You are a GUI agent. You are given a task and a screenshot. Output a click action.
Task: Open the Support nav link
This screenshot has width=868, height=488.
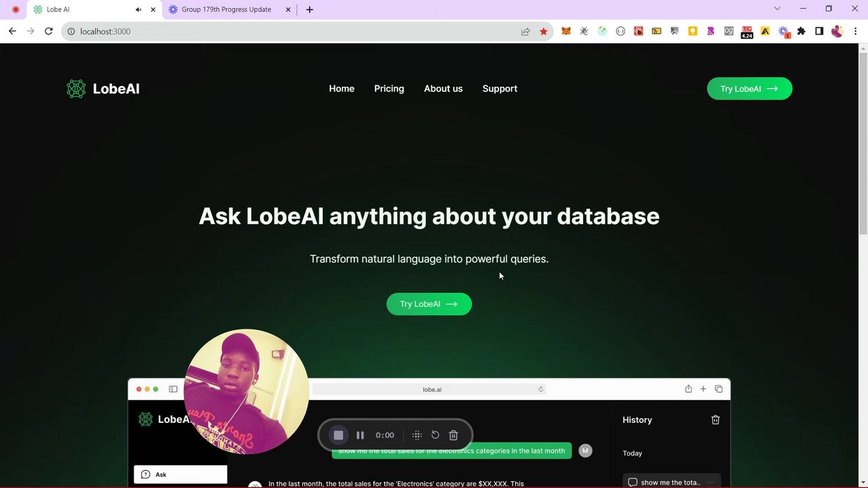coord(500,89)
